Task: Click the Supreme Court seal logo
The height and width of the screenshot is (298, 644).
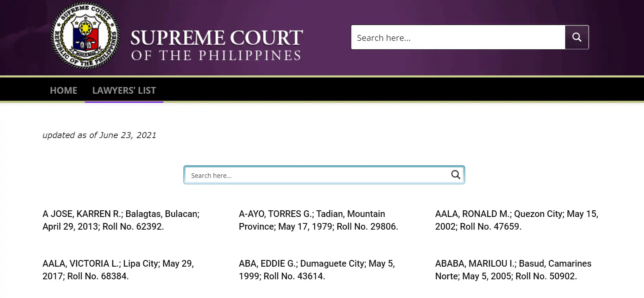Action: [x=86, y=36]
